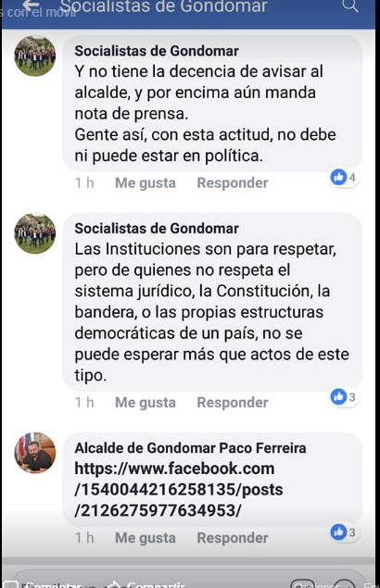
Task: View likes on the 'Las Instituciones' comment
Action: (343, 396)
